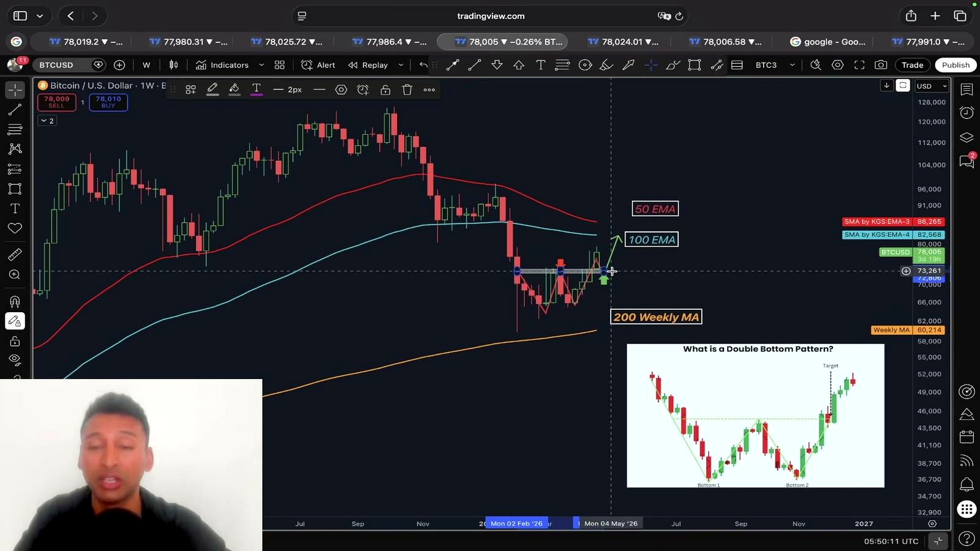Select arrow marker line from favorites toolbar

pos(453,65)
